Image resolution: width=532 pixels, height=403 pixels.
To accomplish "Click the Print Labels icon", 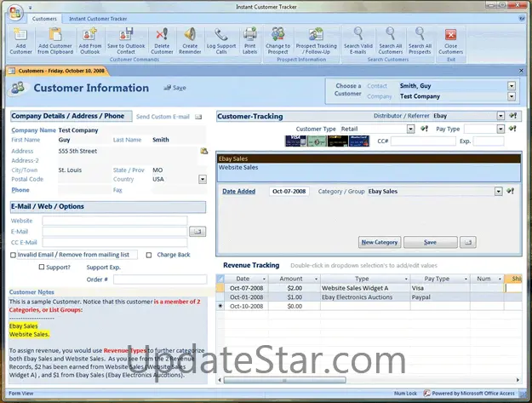I will coord(249,35).
